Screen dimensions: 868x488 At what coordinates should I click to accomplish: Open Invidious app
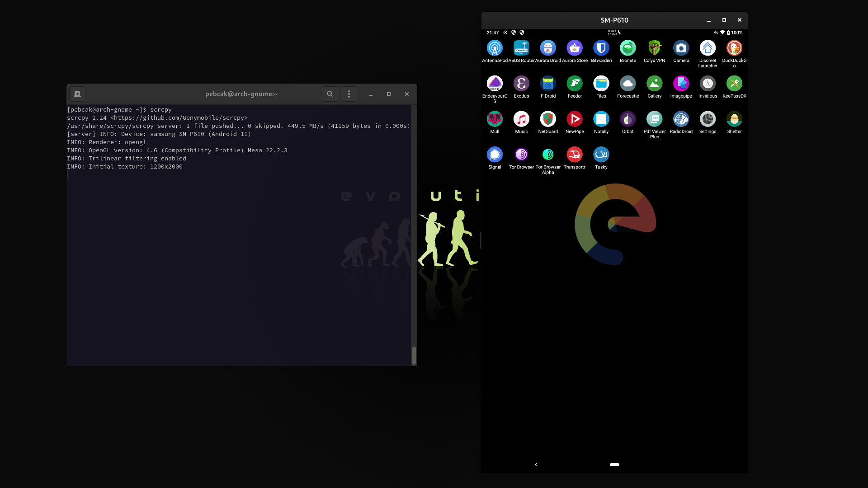click(708, 84)
